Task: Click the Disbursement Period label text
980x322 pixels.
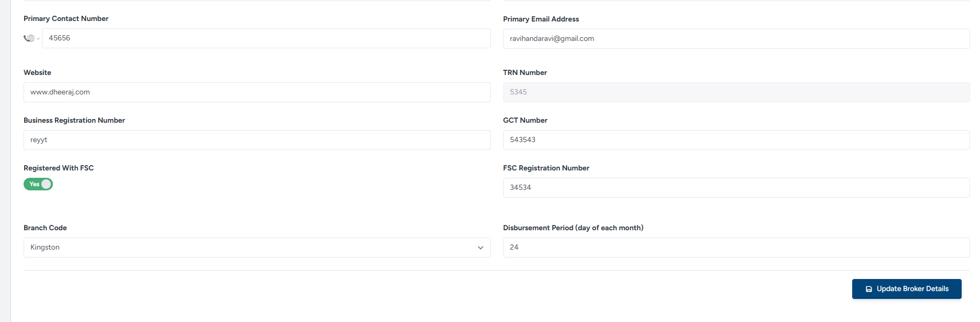Action: tap(573, 228)
